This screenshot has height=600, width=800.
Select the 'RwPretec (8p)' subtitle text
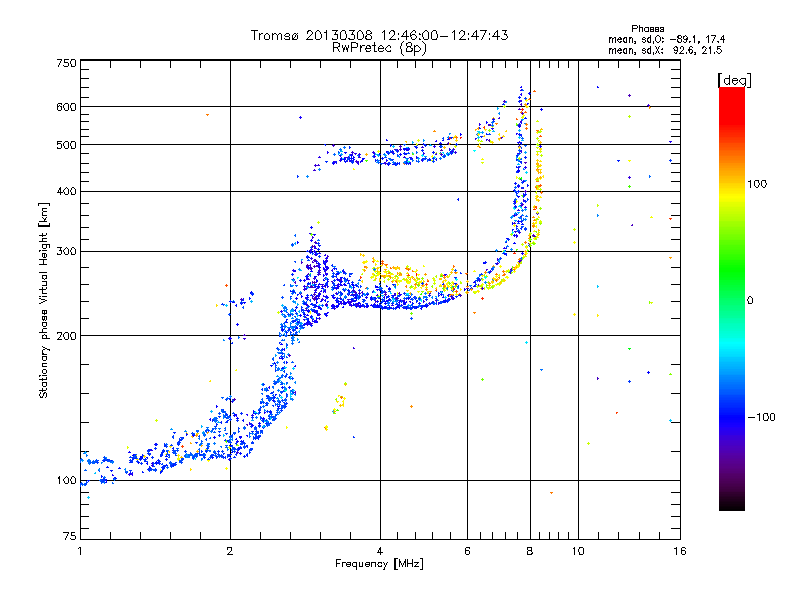(379, 48)
